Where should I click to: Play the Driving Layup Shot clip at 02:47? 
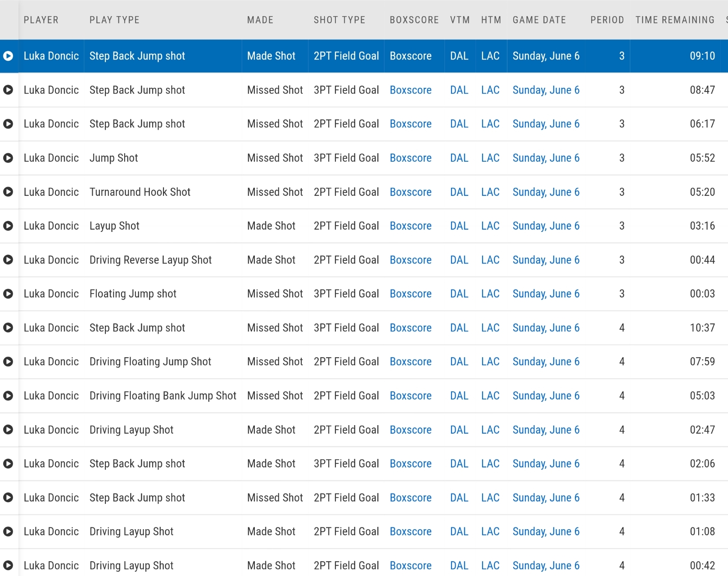point(8,430)
